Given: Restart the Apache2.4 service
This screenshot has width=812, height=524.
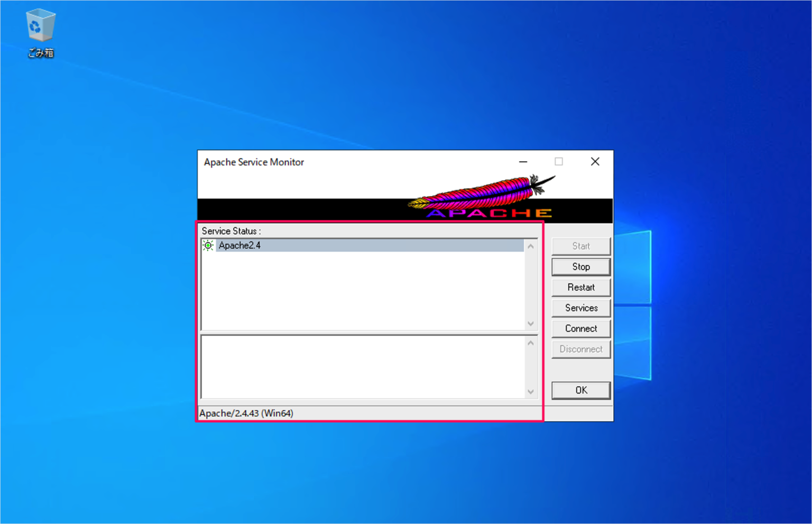Looking at the screenshot, I should click(x=580, y=287).
